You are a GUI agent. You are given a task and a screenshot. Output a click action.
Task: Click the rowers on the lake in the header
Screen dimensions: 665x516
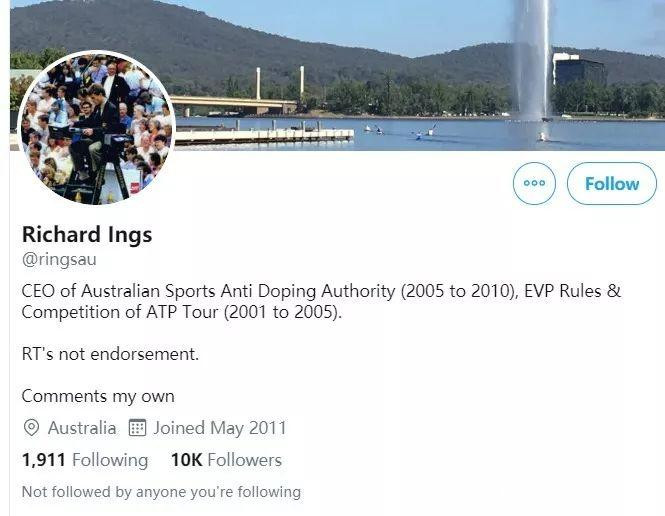[x=400, y=130]
